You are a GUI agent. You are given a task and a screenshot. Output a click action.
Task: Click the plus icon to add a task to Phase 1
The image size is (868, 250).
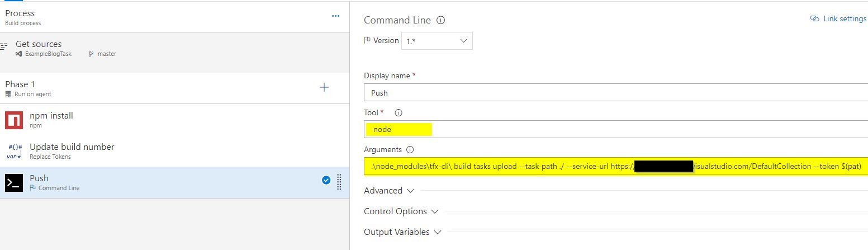pos(324,87)
